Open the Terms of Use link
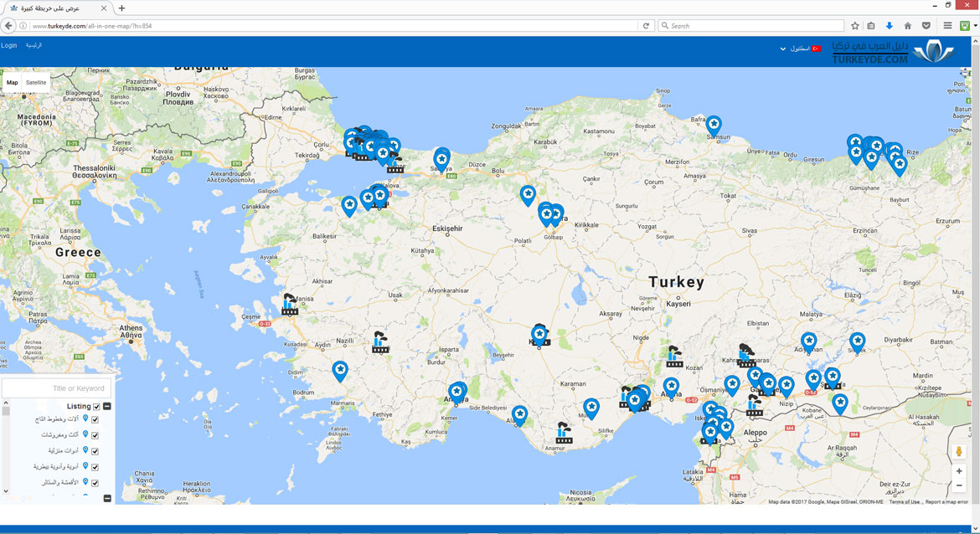980x534 pixels. (905, 501)
